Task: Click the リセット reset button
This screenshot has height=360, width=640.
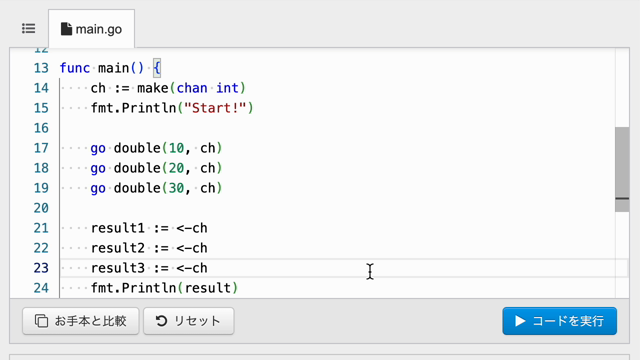Action: coord(189,321)
